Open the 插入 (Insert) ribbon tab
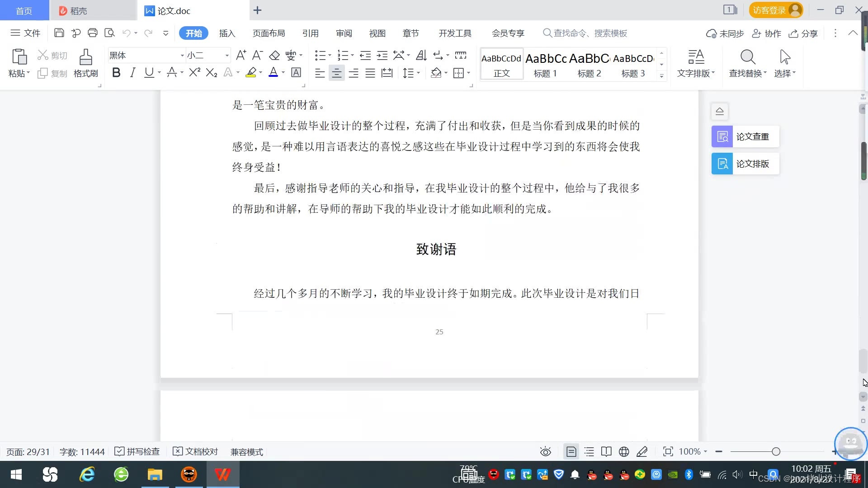Image resolution: width=868 pixels, height=488 pixels. 227,33
